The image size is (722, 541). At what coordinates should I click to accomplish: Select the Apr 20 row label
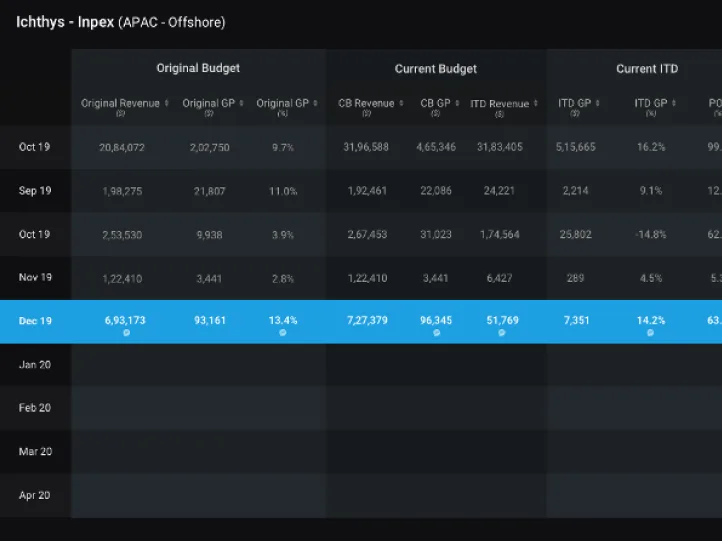pos(34,495)
